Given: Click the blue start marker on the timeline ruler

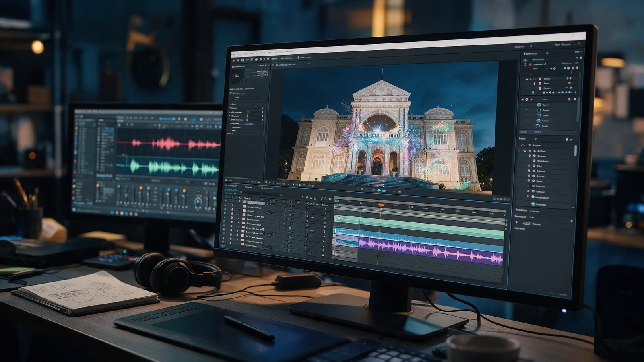Looking at the screenshot, I should point(336,201).
